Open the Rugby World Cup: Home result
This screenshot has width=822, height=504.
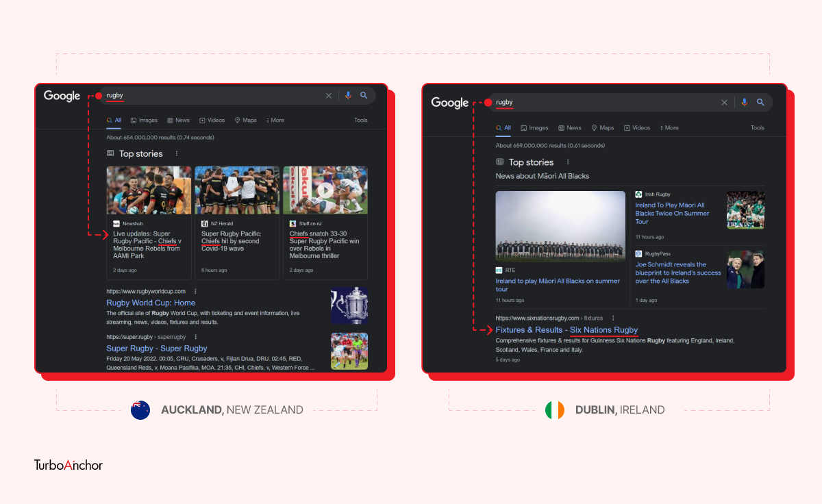click(x=151, y=303)
